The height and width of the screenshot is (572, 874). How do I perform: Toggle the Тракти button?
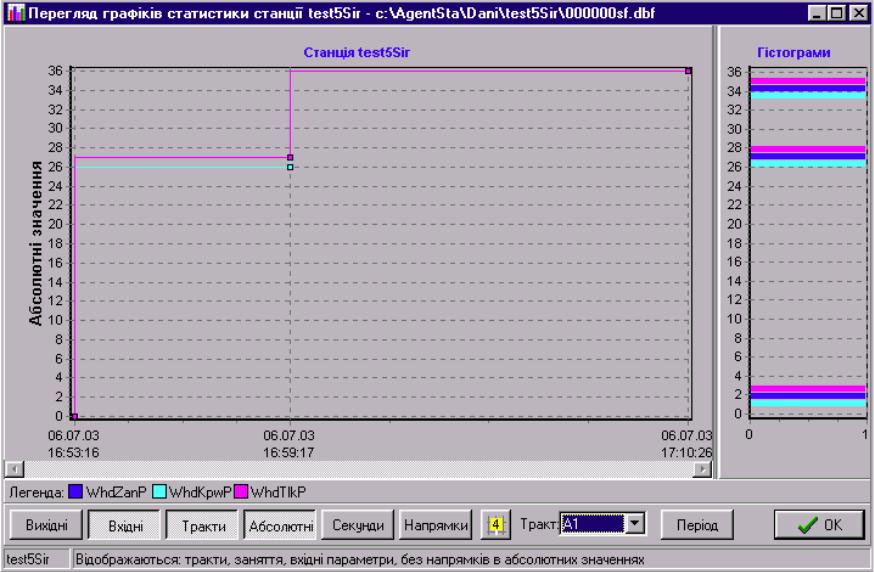click(x=203, y=525)
